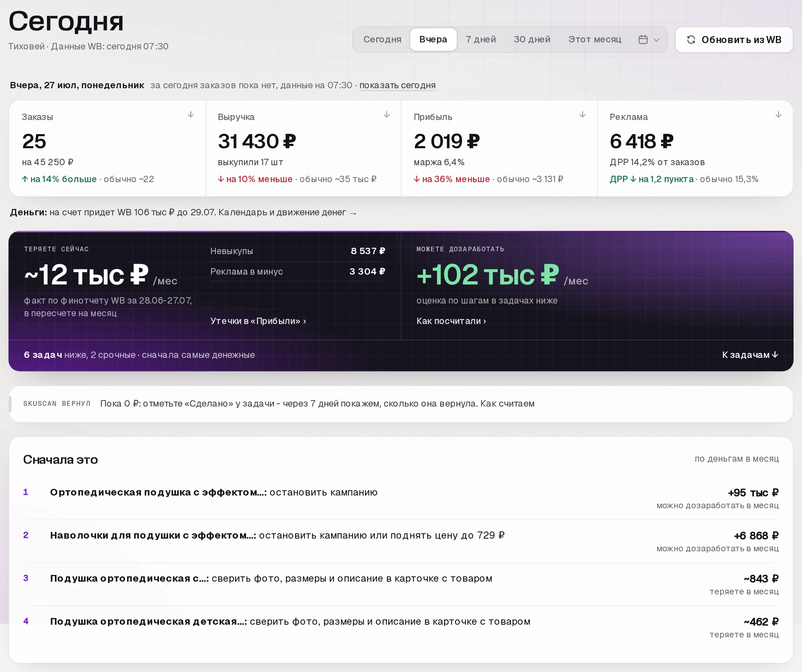Click the Обновить из WB button

pyautogui.click(x=734, y=40)
